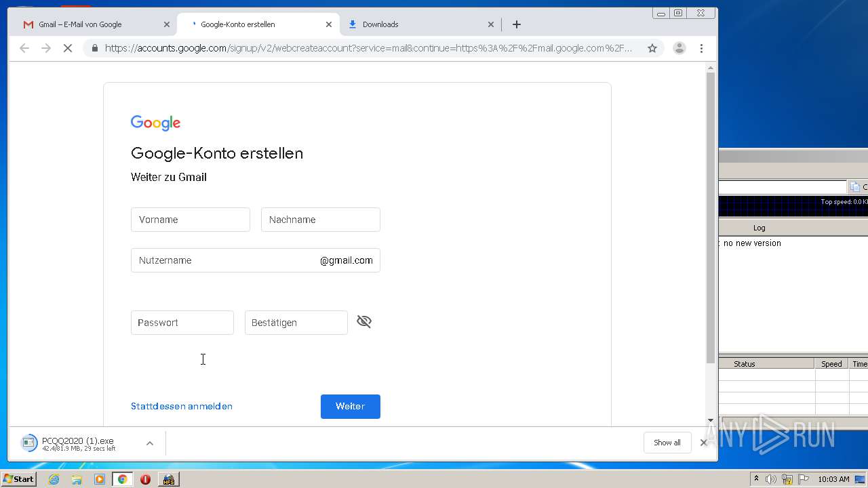Select the Log tab in background window
This screenshot has width=868, height=488.
(x=759, y=228)
